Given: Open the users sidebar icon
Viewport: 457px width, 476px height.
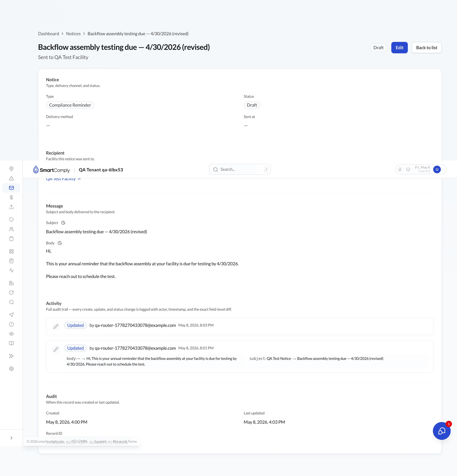Looking at the screenshot, I should coord(11,229).
